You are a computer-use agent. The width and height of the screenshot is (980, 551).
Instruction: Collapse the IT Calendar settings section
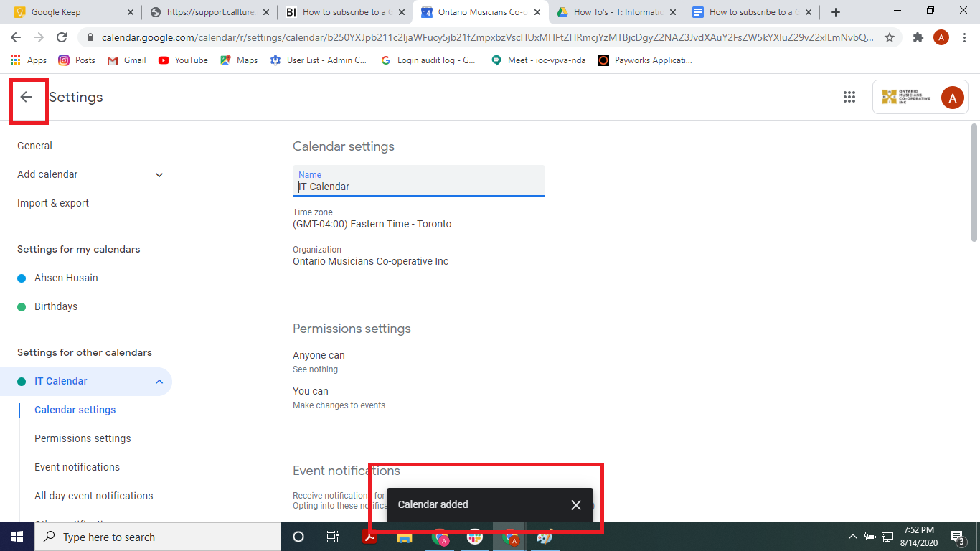pos(159,382)
